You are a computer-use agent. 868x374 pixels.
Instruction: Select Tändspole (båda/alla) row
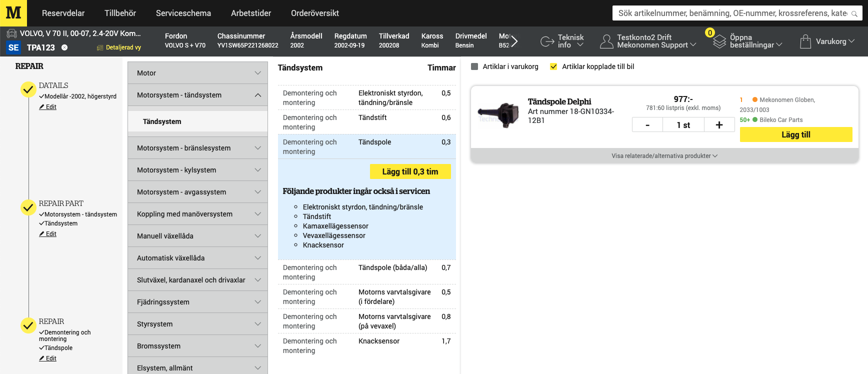[367, 272]
